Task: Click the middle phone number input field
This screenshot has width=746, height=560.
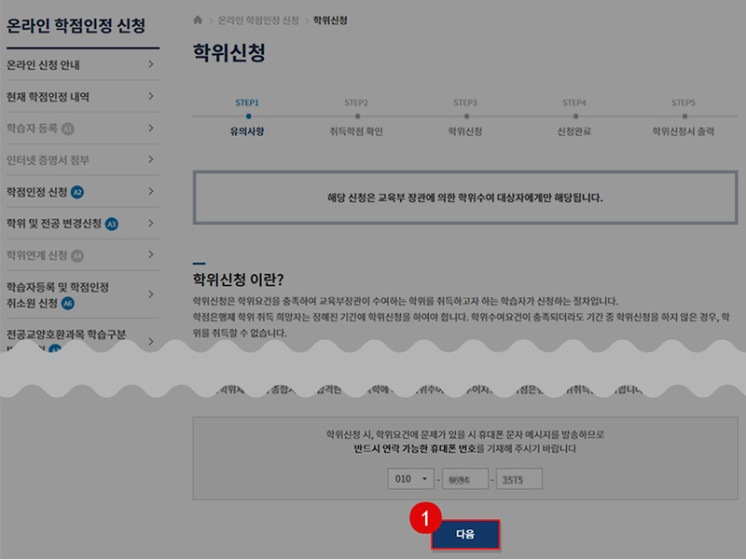Action: coord(465,479)
